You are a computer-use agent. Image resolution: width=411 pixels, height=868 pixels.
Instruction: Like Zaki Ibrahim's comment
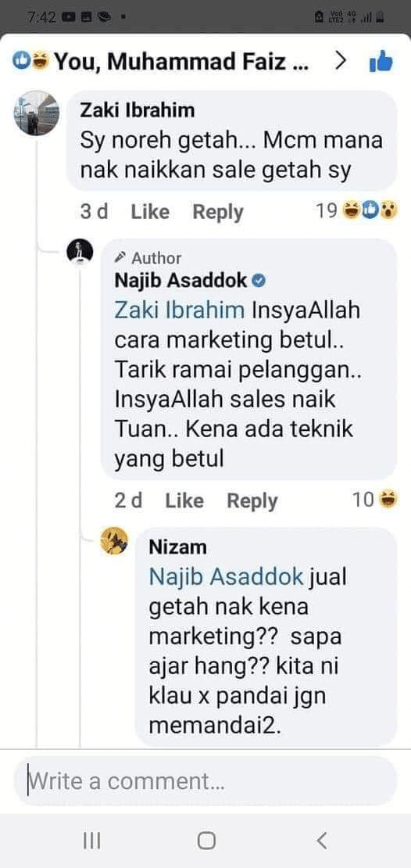pos(150,211)
